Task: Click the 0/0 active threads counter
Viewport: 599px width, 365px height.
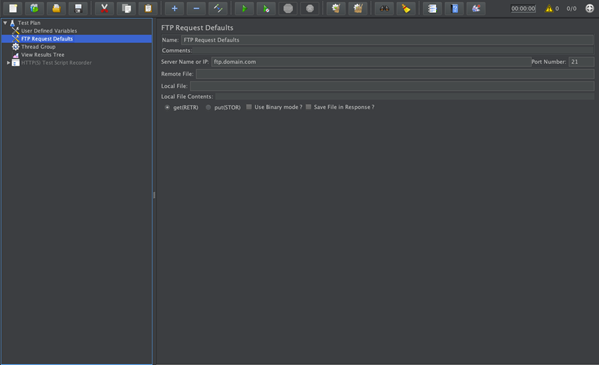Action: (x=571, y=8)
